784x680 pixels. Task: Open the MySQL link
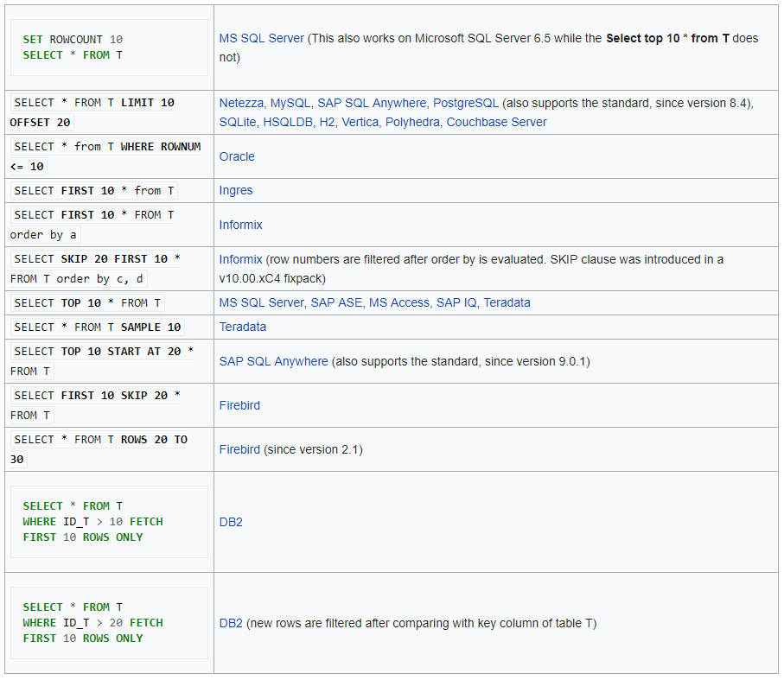[290, 103]
